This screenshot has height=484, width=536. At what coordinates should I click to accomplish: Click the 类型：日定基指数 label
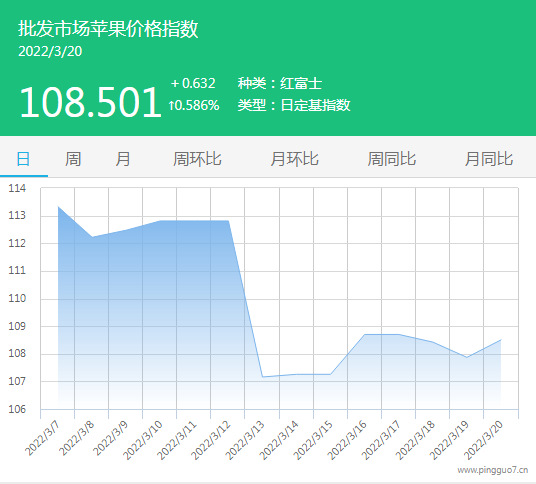point(294,105)
